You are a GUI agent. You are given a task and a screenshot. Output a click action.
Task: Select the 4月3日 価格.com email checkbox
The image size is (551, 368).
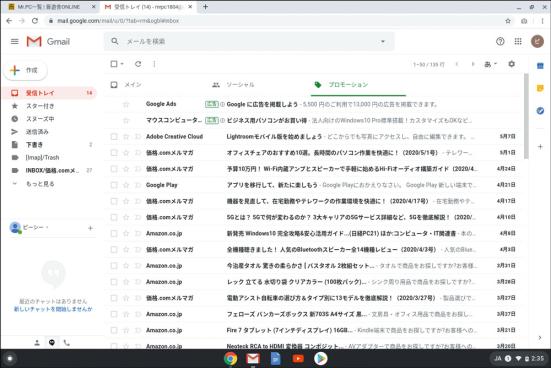(x=114, y=250)
